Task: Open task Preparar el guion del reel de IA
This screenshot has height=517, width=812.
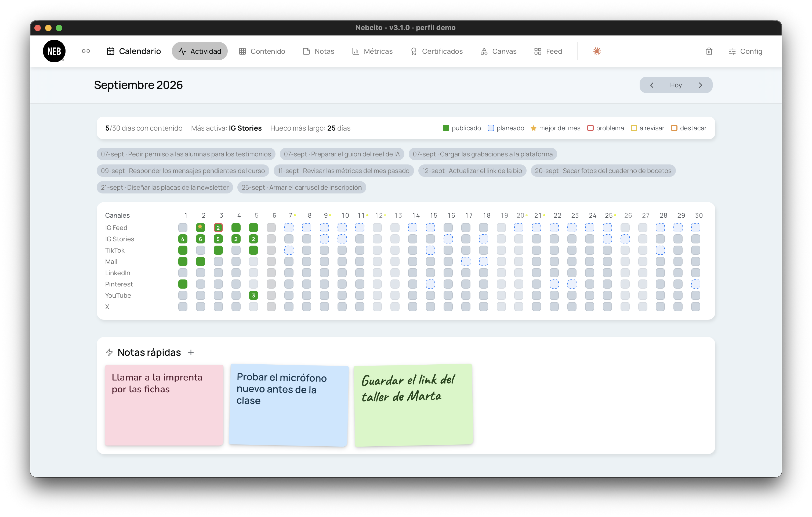Action: pyautogui.click(x=342, y=154)
